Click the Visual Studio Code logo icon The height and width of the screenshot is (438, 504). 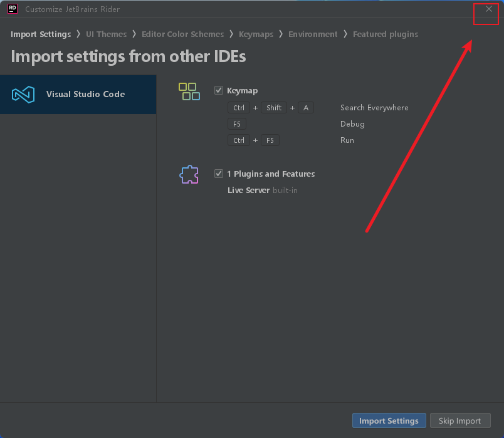point(23,95)
